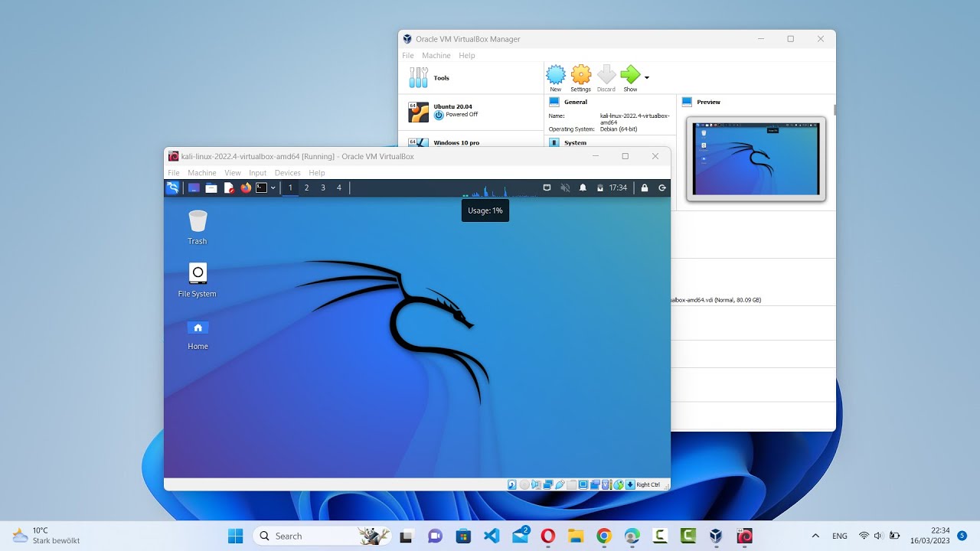Image resolution: width=980 pixels, height=551 pixels.
Task: Select Tools in VirtualBox Manager sidebar
Action: pyautogui.click(x=471, y=78)
